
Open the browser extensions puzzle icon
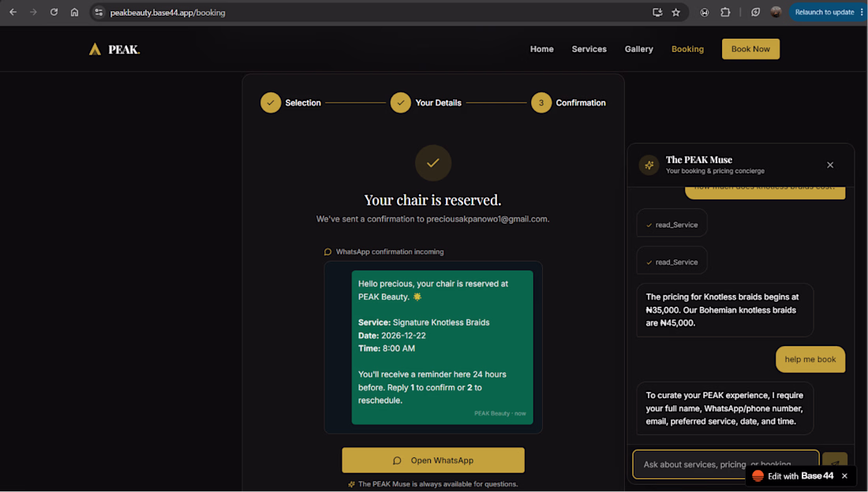[725, 12]
